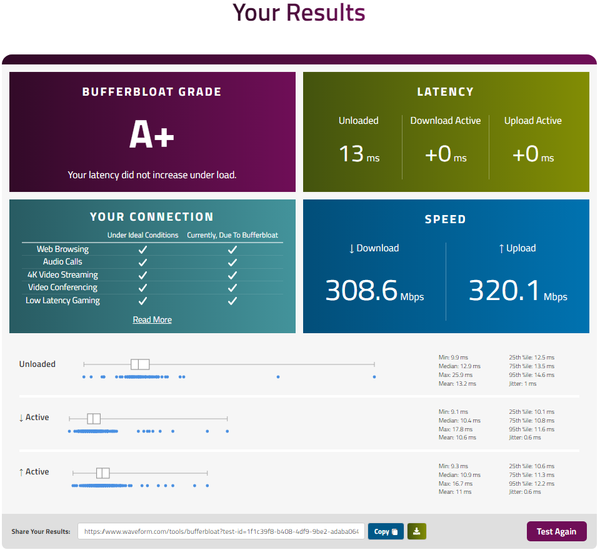The image size is (600, 552).
Task: Click the Download down-arrow speed icon
Action: coord(351,248)
